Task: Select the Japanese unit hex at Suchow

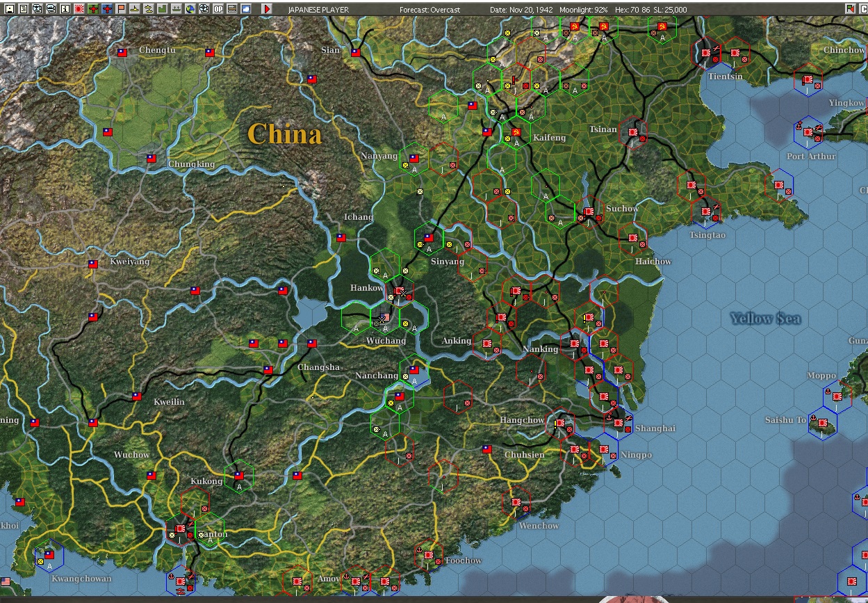Action: (x=589, y=212)
